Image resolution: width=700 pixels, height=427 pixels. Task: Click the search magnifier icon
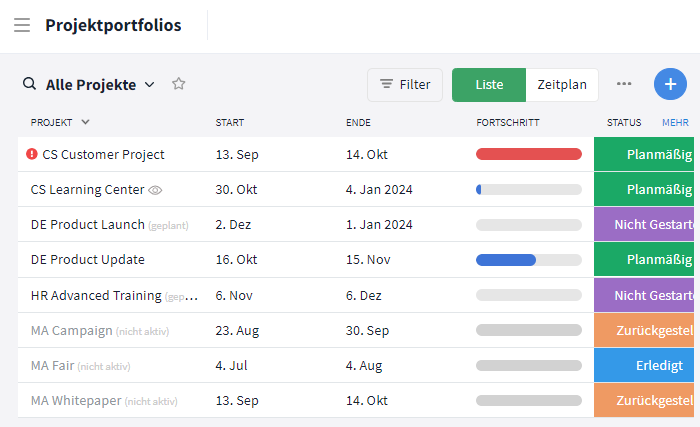pyautogui.click(x=30, y=84)
